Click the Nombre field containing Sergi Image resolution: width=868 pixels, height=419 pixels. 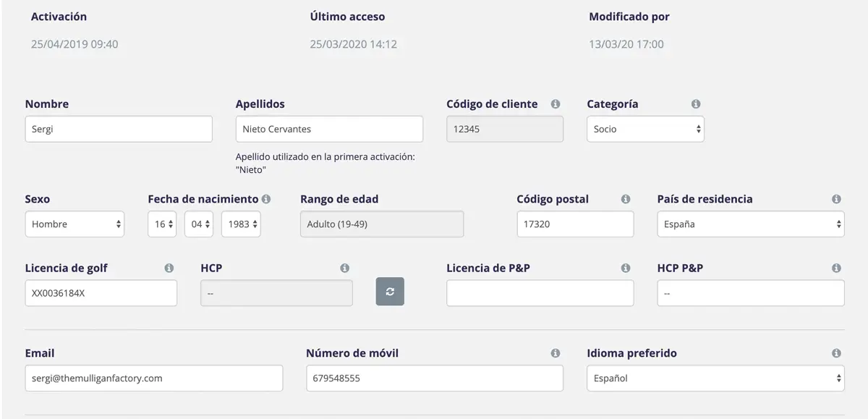click(x=119, y=129)
